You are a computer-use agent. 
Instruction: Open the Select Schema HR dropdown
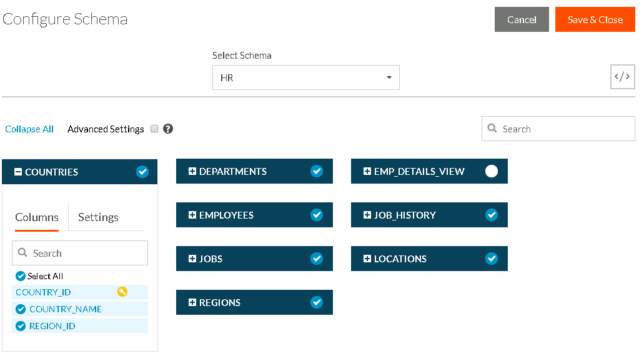click(x=305, y=78)
